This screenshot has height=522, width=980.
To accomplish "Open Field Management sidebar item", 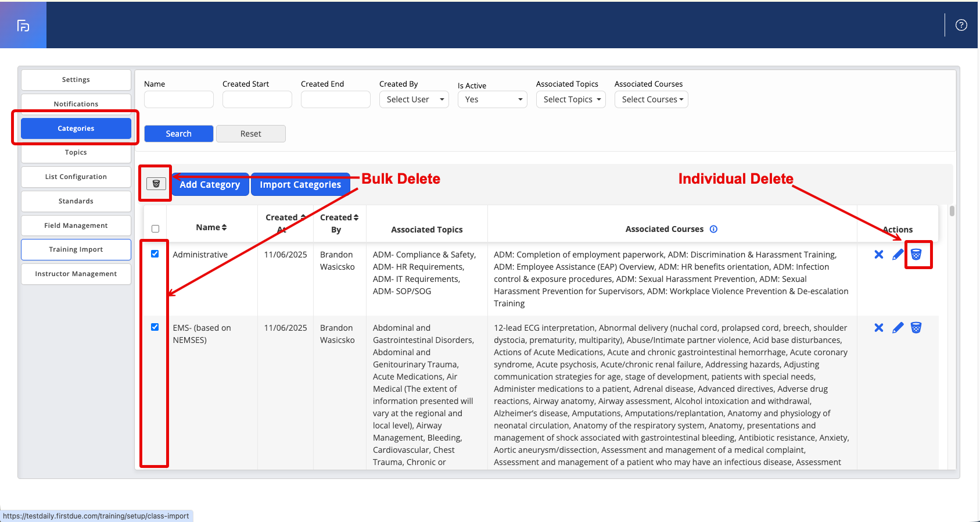I will pyautogui.click(x=76, y=226).
